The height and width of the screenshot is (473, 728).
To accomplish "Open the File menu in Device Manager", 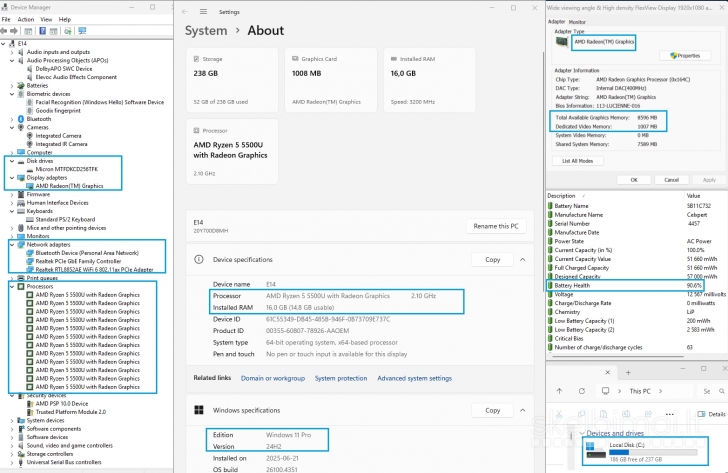I will 6,19.
